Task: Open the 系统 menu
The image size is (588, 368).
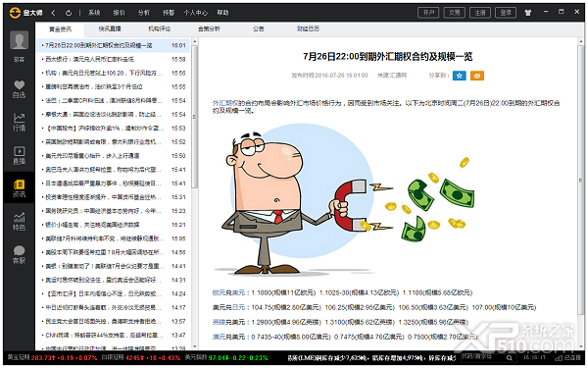Action: click(x=94, y=13)
